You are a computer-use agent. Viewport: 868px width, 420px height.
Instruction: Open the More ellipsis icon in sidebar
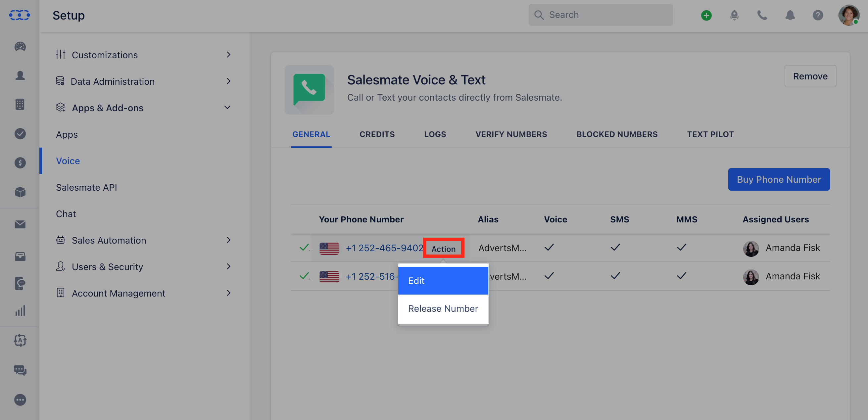pyautogui.click(x=20, y=400)
